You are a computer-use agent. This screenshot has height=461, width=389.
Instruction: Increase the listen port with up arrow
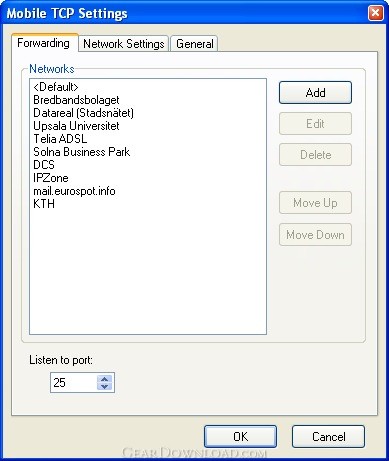tap(104, 379)
